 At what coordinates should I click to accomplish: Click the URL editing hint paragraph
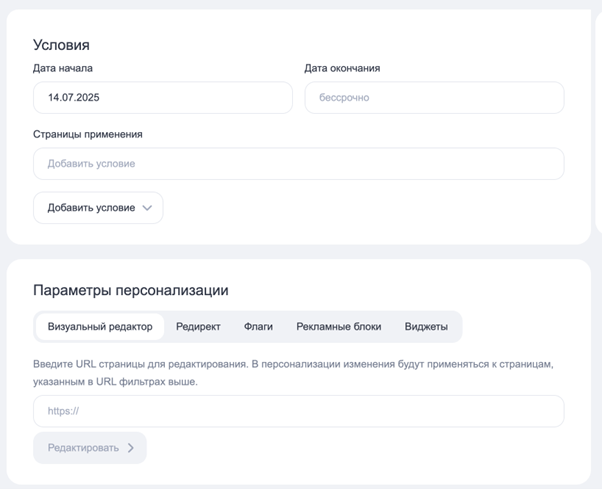click(298, 373)
